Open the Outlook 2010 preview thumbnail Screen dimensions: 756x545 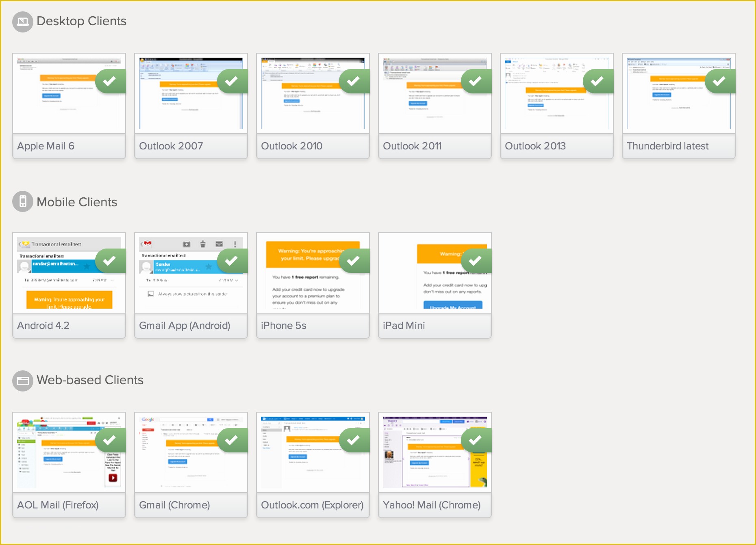313,93
